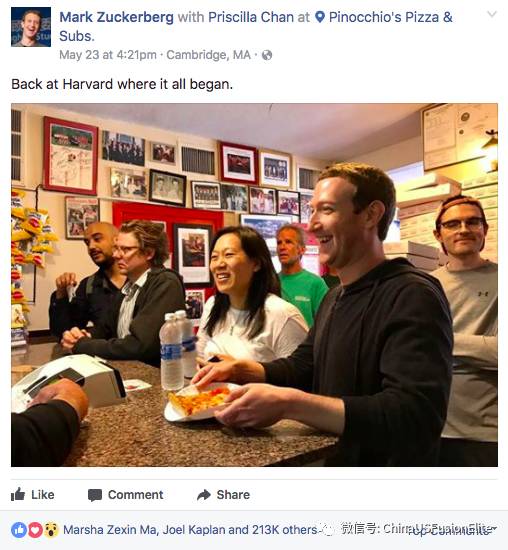
Task: Click the thumbs-up Like icon
Action: click(x=18, y=494)
